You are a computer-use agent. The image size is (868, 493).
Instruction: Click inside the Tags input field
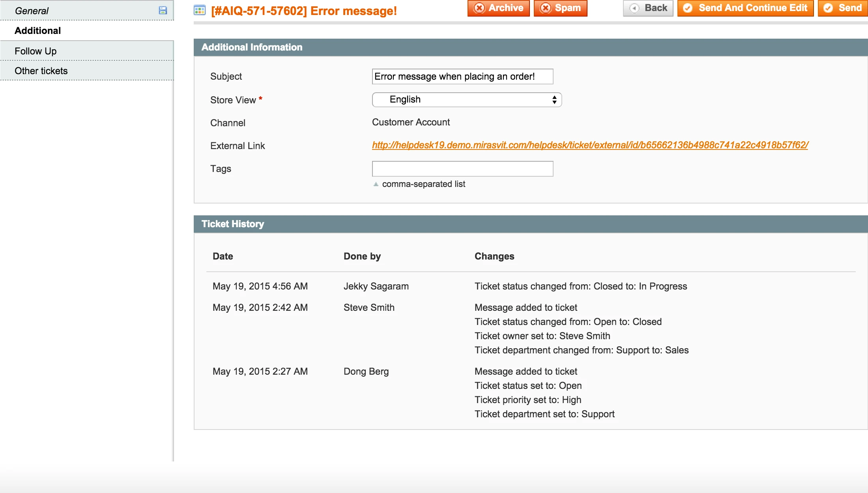point(462,168)
